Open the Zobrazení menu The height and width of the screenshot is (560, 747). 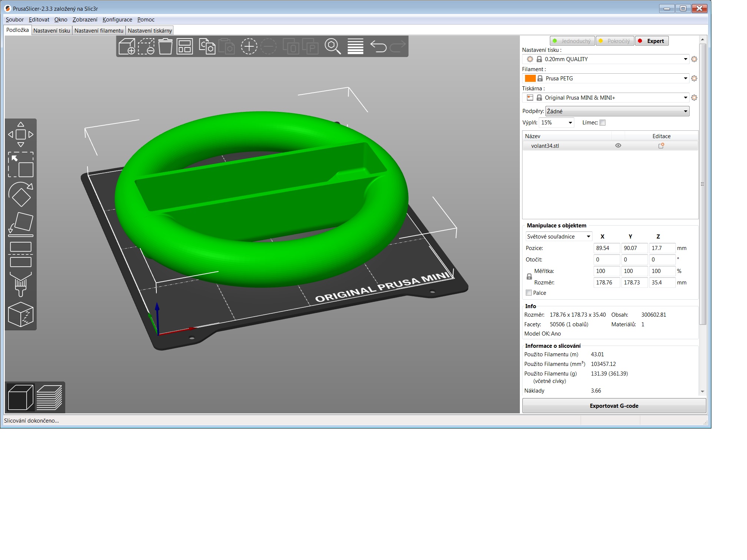[x=85, y=20]
